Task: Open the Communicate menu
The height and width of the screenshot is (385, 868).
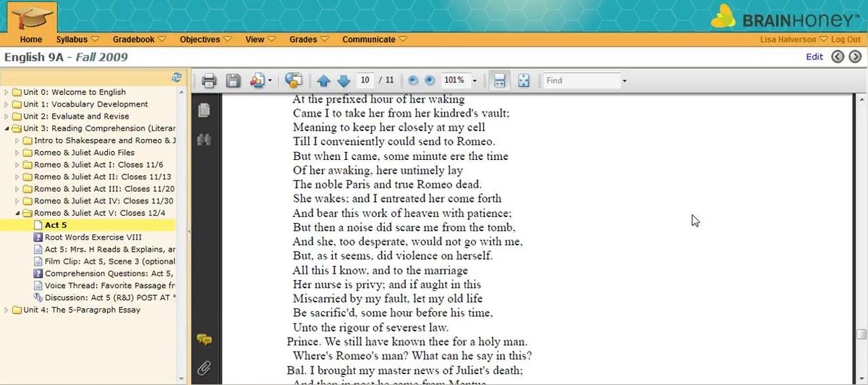Action: [x=374, y=39]
